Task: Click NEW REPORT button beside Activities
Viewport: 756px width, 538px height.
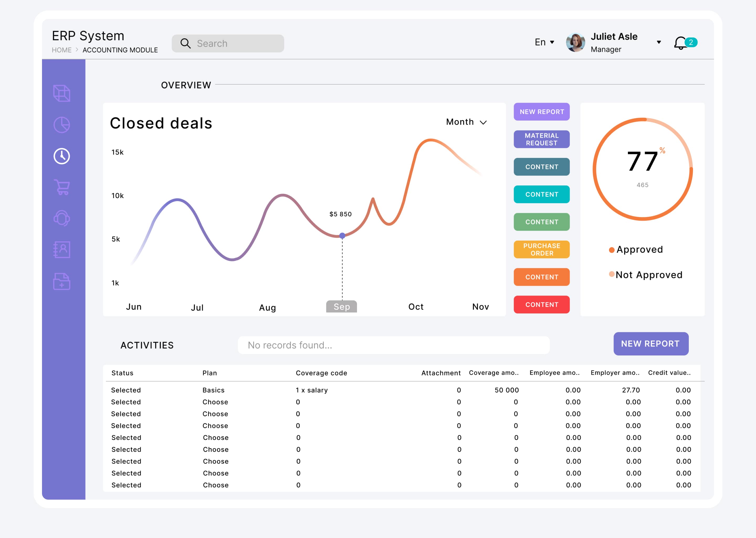Action: (x=650, y=344)
